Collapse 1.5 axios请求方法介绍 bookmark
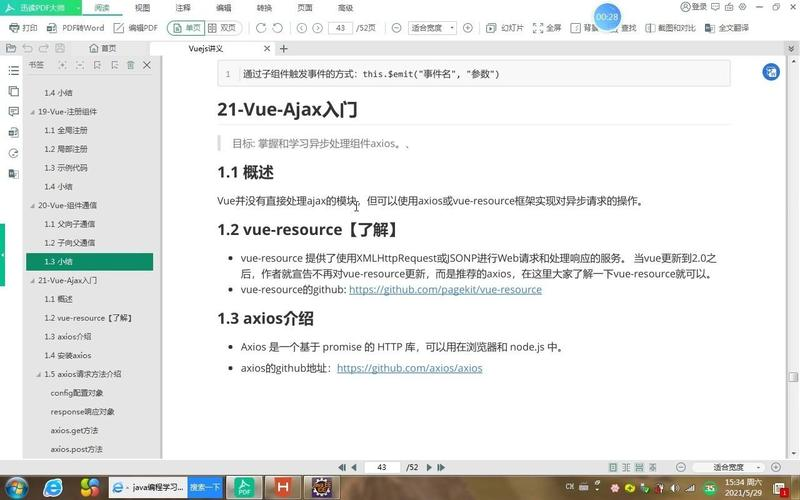 pyautogui.click(x=39, y=374)
